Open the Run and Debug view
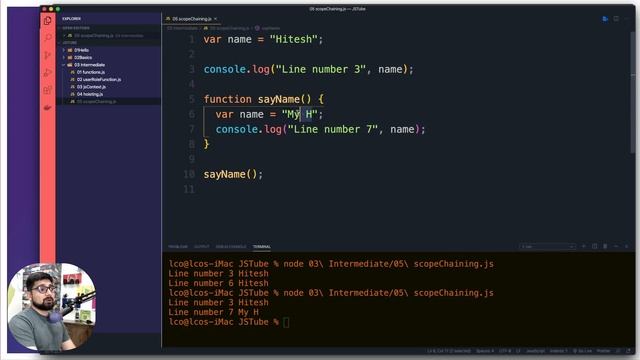Image resolution: width=640 pixels, height=360 pixels. pos(48,73)
